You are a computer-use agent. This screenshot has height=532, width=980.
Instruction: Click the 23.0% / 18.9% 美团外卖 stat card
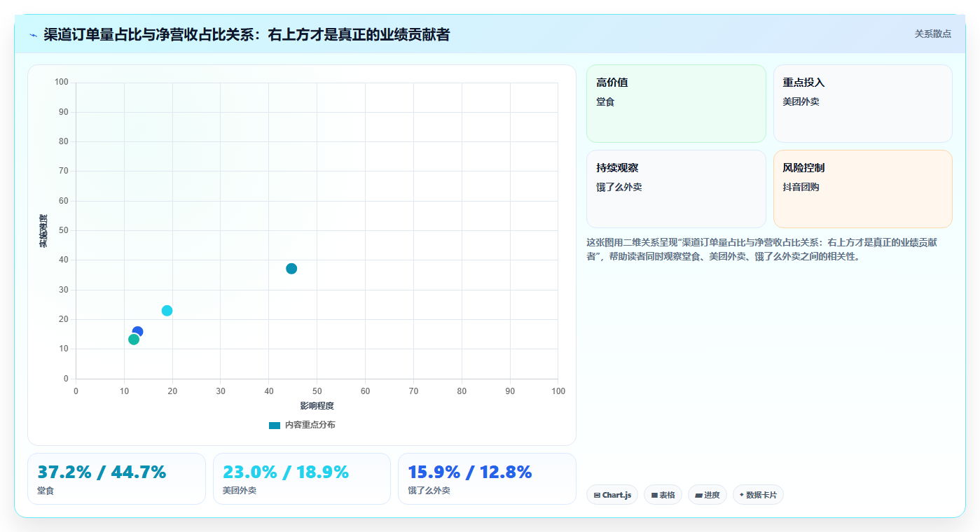[x=301, y=479]
